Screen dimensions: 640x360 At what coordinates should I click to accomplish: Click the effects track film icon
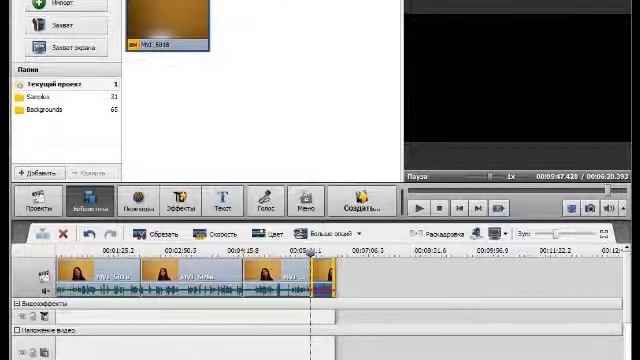(44, 316)
